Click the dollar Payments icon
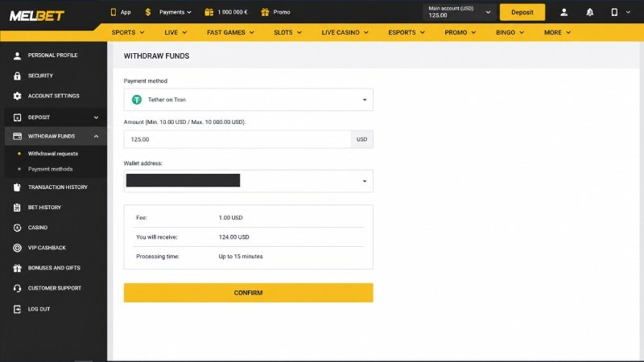The height and width of the screenshot is (362, 644). pyautogui.click(x=148, y=12)
